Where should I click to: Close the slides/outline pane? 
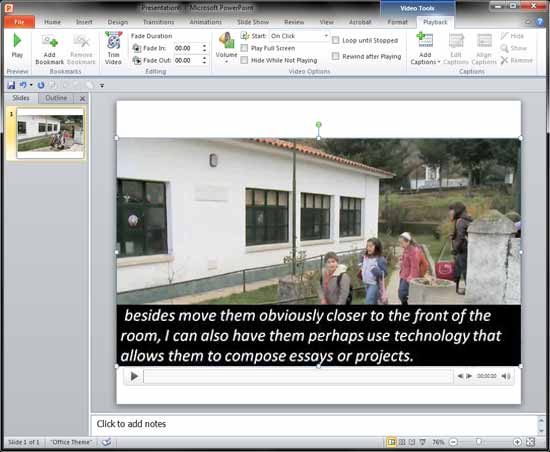(x=82, y=99)
